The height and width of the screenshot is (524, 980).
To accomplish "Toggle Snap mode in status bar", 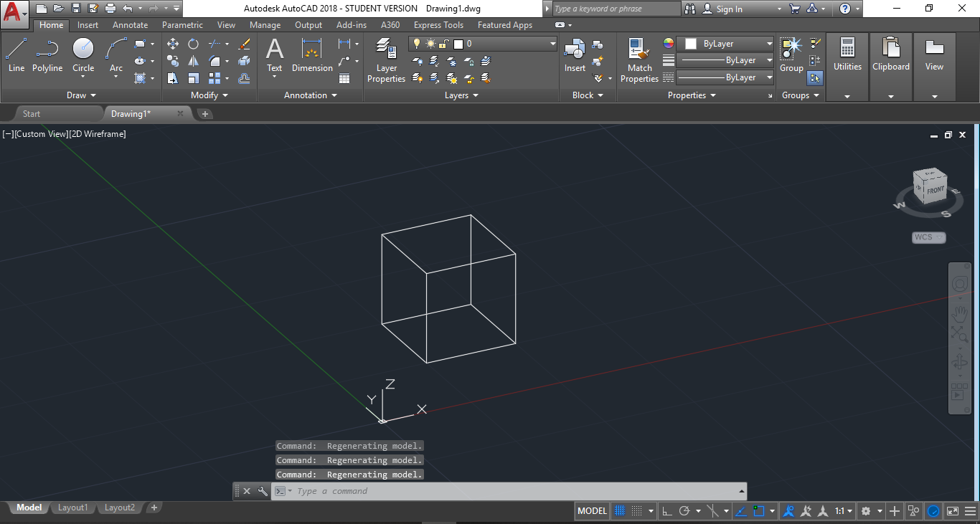I will pos(636,511).
